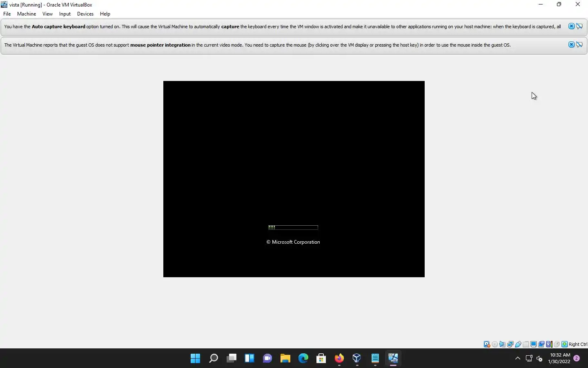Click the VirtualBox window title bar icon

tap(4, 4)
